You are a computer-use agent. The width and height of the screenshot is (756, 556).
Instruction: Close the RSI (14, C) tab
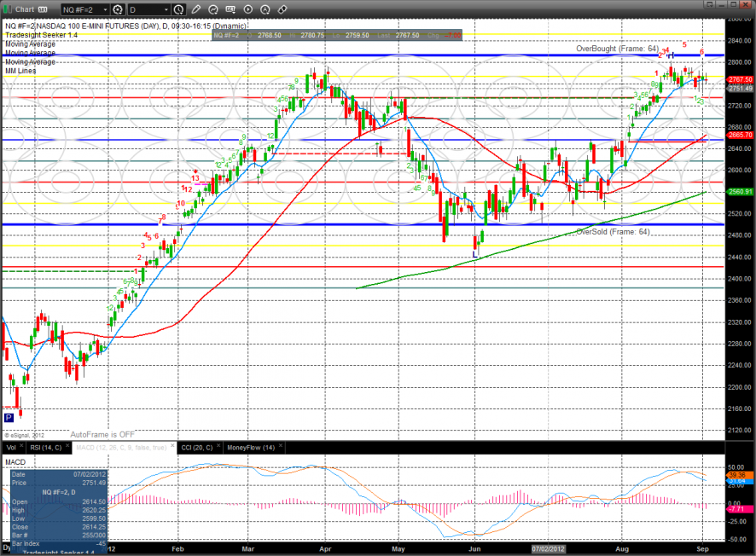(x=67, y=446)
